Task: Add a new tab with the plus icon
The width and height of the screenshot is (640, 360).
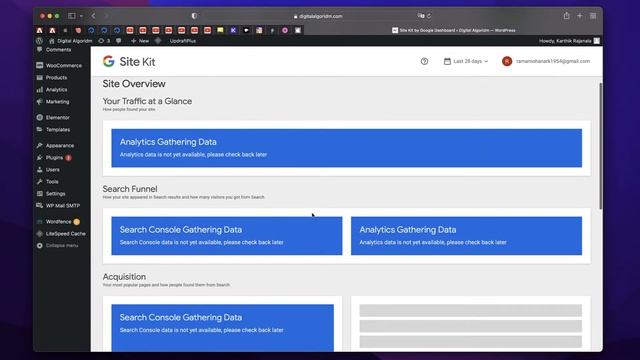Action: click(x=580, y=16)
